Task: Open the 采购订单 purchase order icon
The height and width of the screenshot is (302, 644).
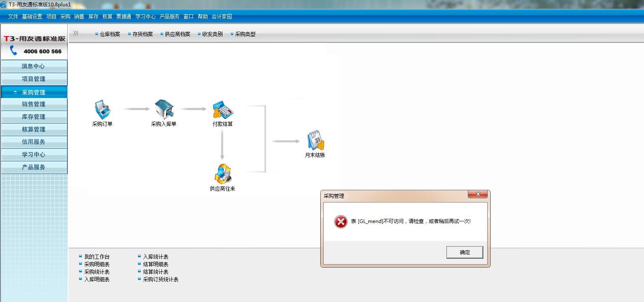Action: point(102,109)
